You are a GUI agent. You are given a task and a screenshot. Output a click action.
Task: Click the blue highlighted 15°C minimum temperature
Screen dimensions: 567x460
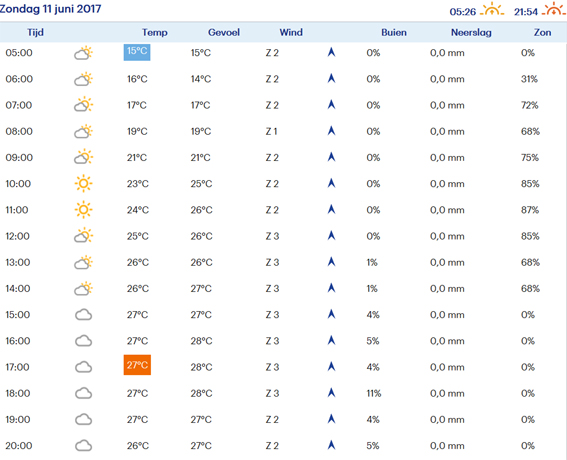coord(137,52)
